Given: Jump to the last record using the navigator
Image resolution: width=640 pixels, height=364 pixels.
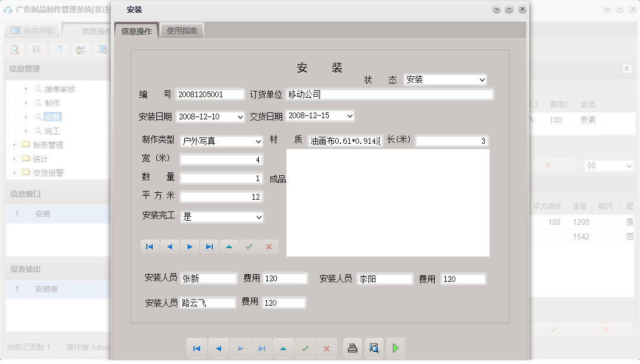Looking at the screenshot, I should 262,348.
